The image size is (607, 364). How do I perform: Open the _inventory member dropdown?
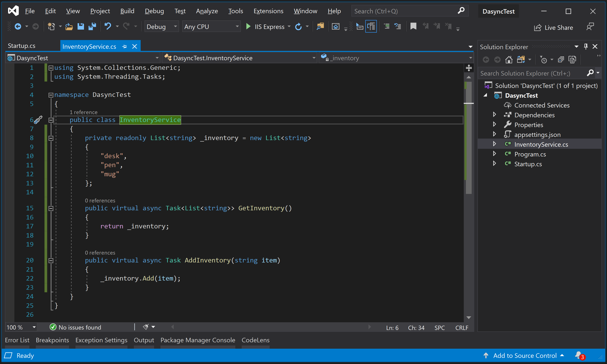coord(396,58)
